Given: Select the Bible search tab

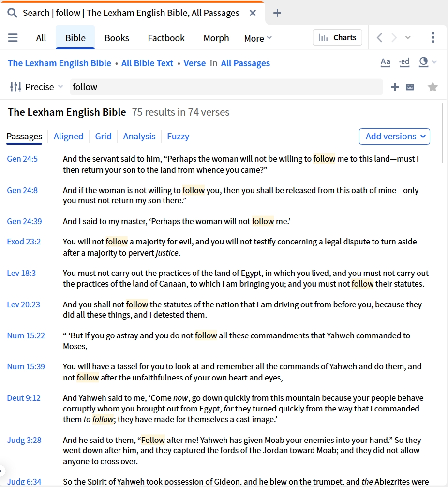Looking at the screenshot, I should (75, 38).
